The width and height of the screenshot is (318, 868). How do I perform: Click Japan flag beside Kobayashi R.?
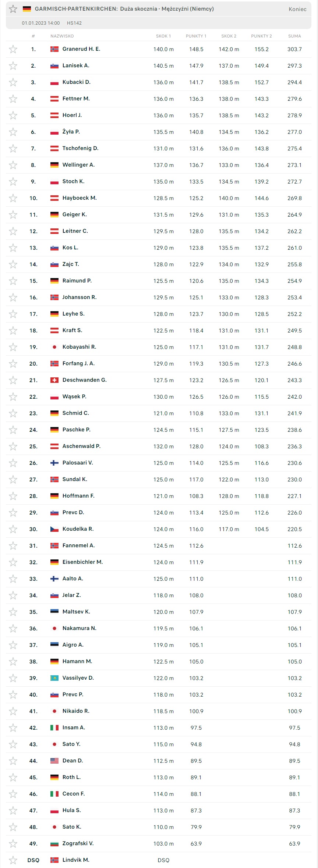tap(54, 347)
